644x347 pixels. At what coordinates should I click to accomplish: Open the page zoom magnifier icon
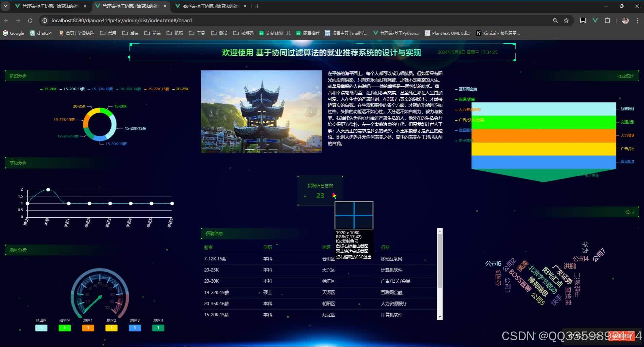click(x=555, y=21)
